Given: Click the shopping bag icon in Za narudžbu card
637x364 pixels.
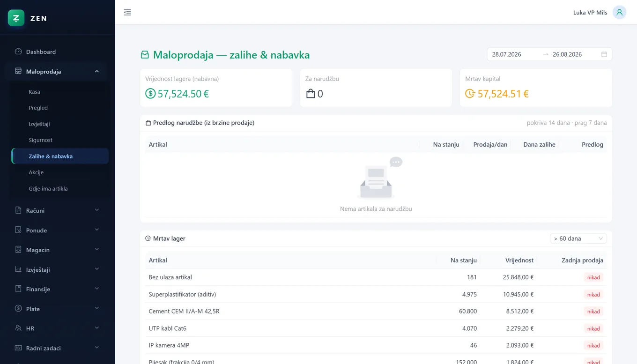Looking at the screenshot, I should click(x=310, y=94).
